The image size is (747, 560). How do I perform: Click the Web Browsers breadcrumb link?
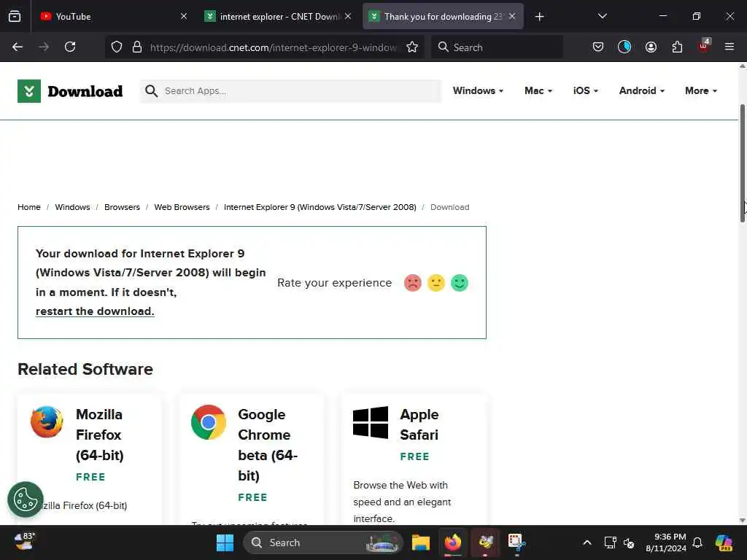(182, 207)
